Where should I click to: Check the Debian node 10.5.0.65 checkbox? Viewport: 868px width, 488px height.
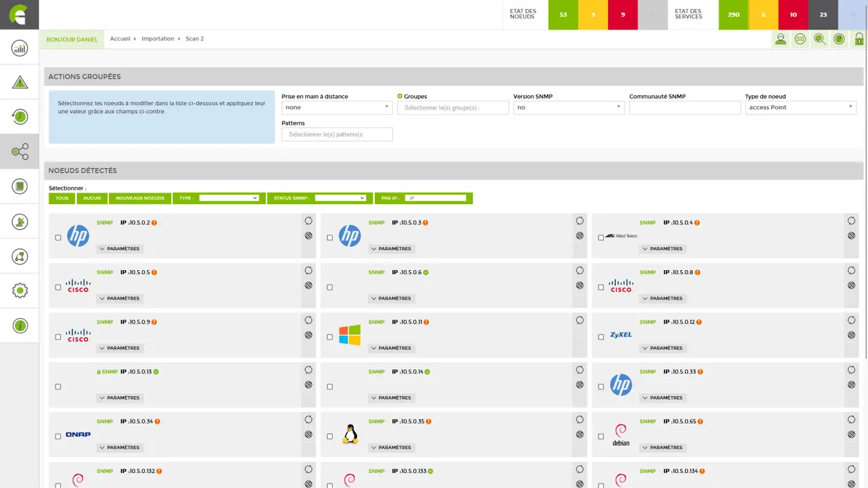point(601,437)
